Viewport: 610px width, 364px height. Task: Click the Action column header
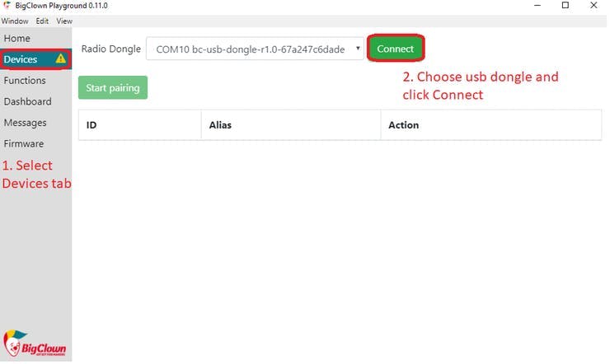(403, 125)
